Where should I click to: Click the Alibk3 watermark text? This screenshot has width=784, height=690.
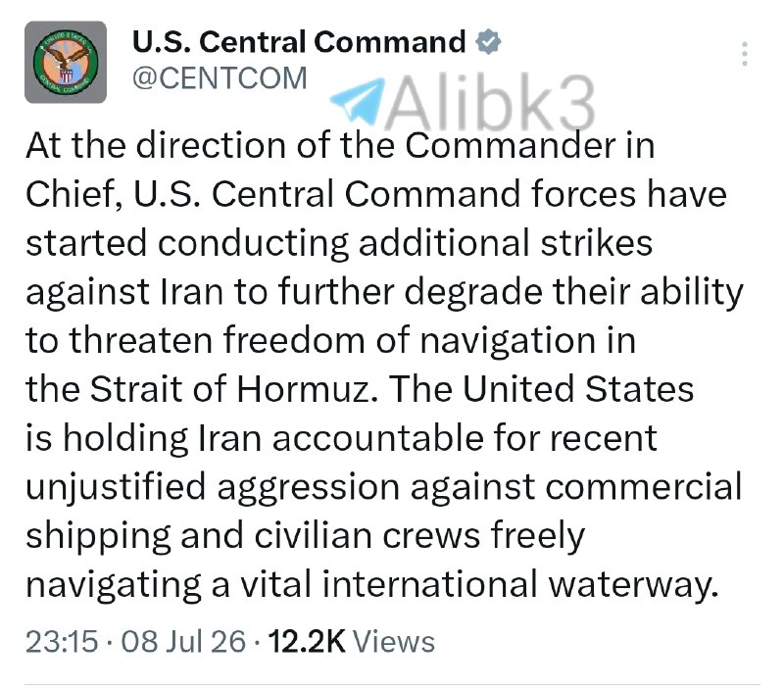492,104
